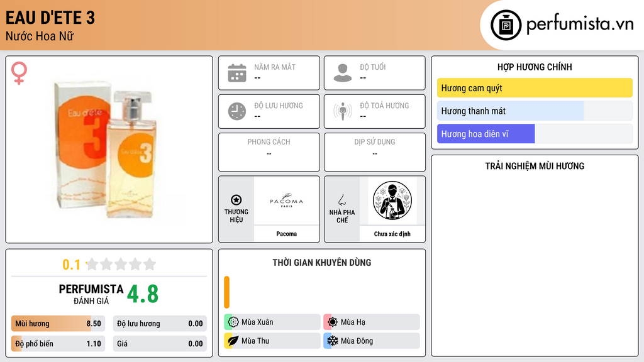644x362 pixels.
Task: Click the Phong cách info card
Action: click(x=269, y=152)
